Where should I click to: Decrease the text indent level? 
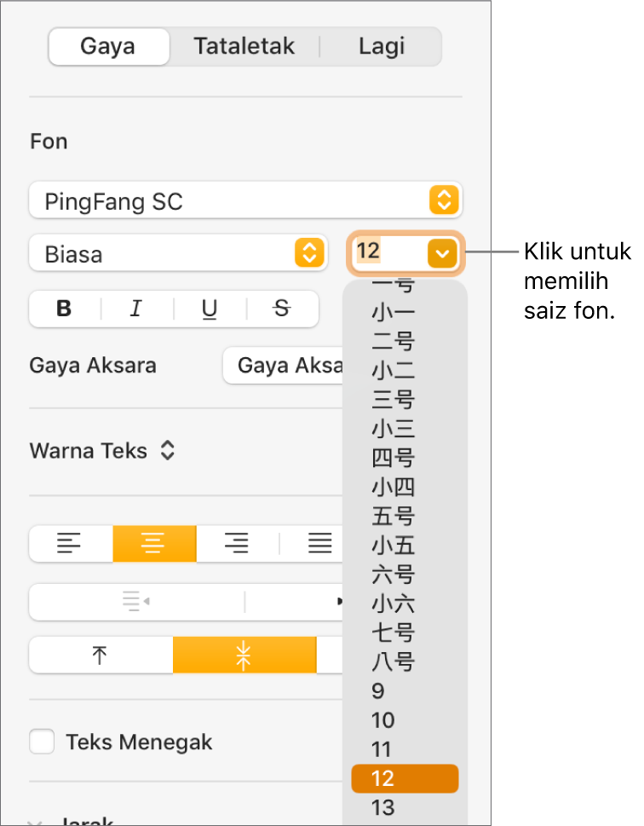coord(136,601)
